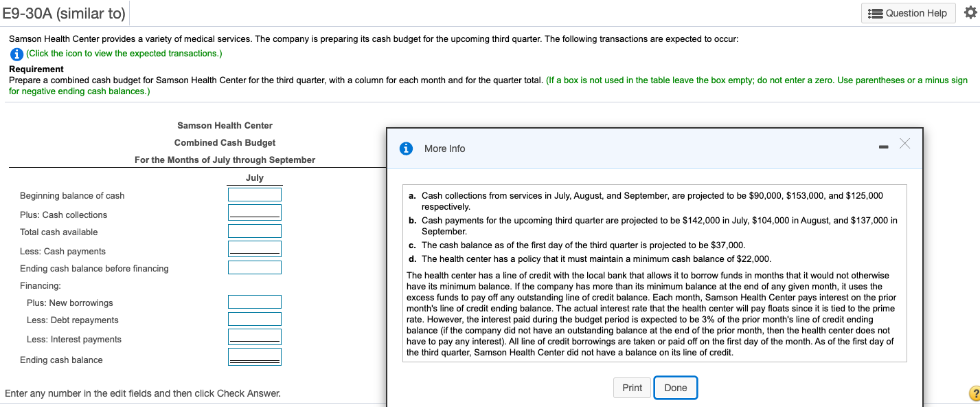The width and height of the screenshot is (980, 407).
Task: Click the Print button in the dialog
Action: coord(632,388)
